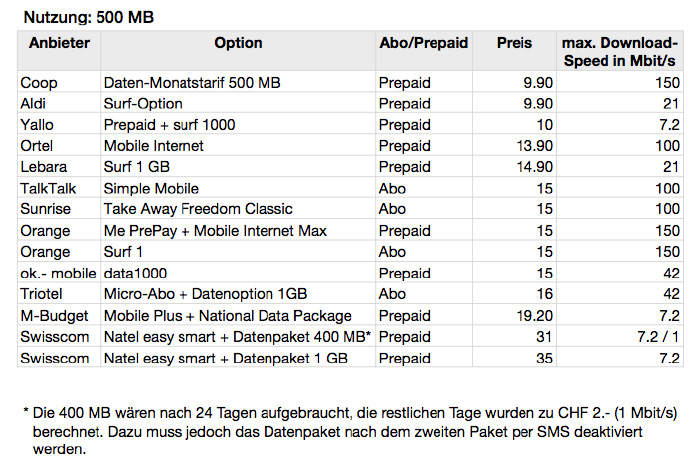Select the Coop provider cell
The height and width of the screenshot is (461, 699).
pos(59,82)
